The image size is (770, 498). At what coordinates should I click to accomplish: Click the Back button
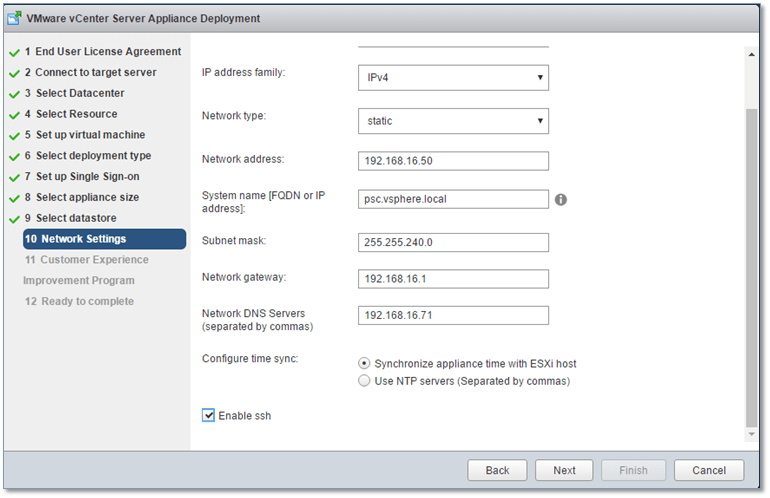pyautogui.click(x=497, y=470)
